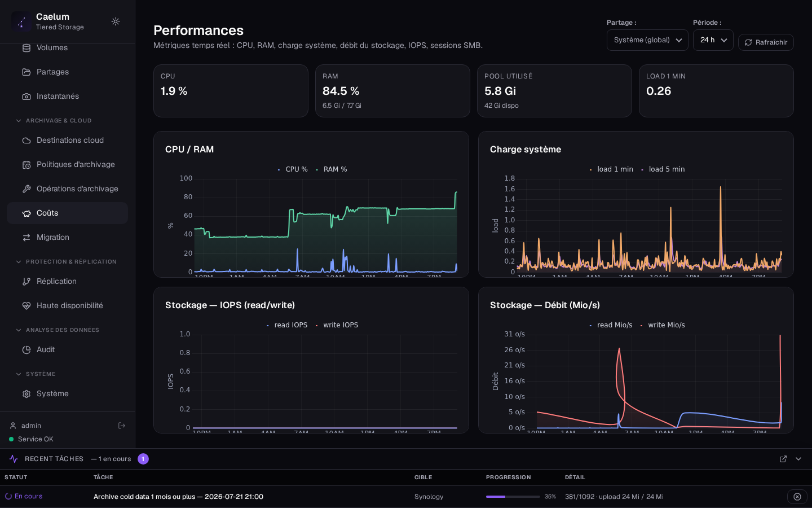Toggle the CPU % series in legend
This screenshot has width=812, height=508.
(293, 169)
